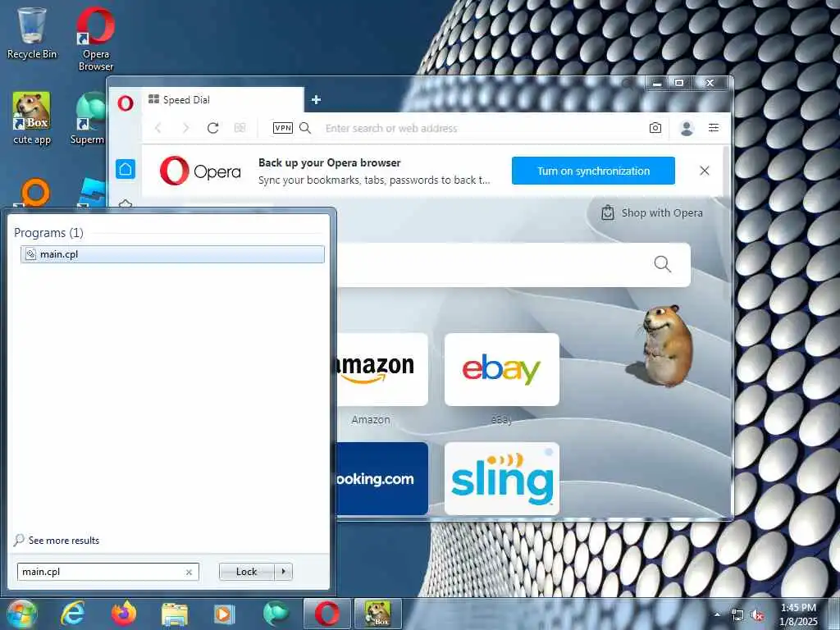Go forward using Opera's forward arrow

pos(185,128)
